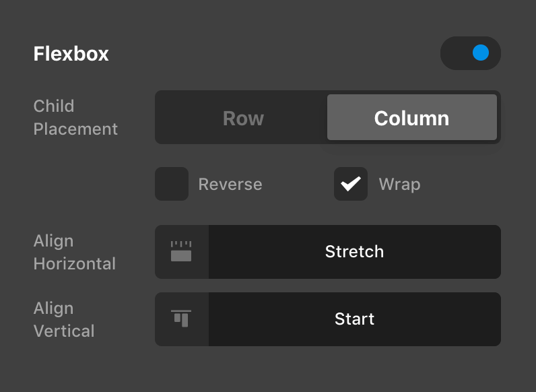Click the top-align icon beside Align Vertical
The height and width of the screenshot is (392, 536).
coord(181,319)
